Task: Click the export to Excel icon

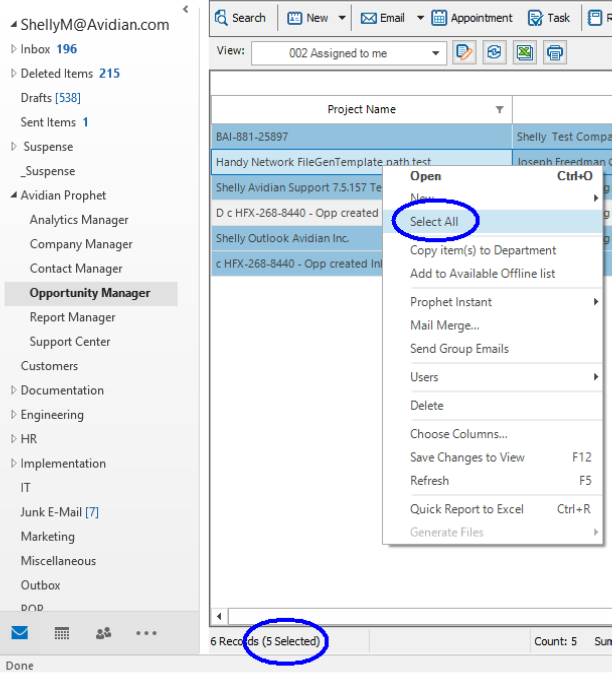Action: point(525,53)
